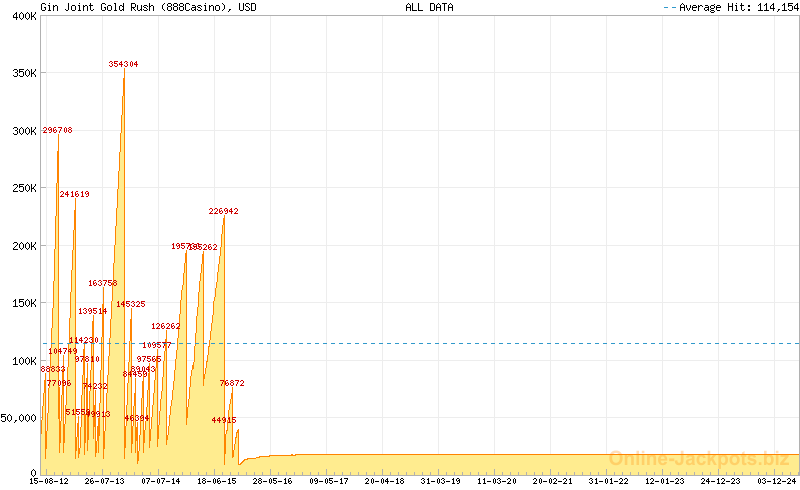800x490 pixels.
Task: Select the 50,000 y-axis label
Action: pos(18,418)
